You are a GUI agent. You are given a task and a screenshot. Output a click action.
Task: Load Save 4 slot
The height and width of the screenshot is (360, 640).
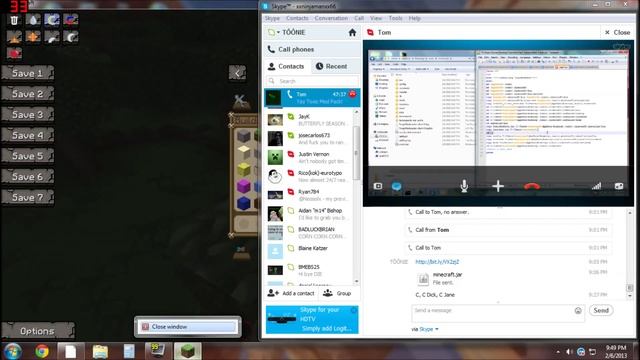(28, 136)
